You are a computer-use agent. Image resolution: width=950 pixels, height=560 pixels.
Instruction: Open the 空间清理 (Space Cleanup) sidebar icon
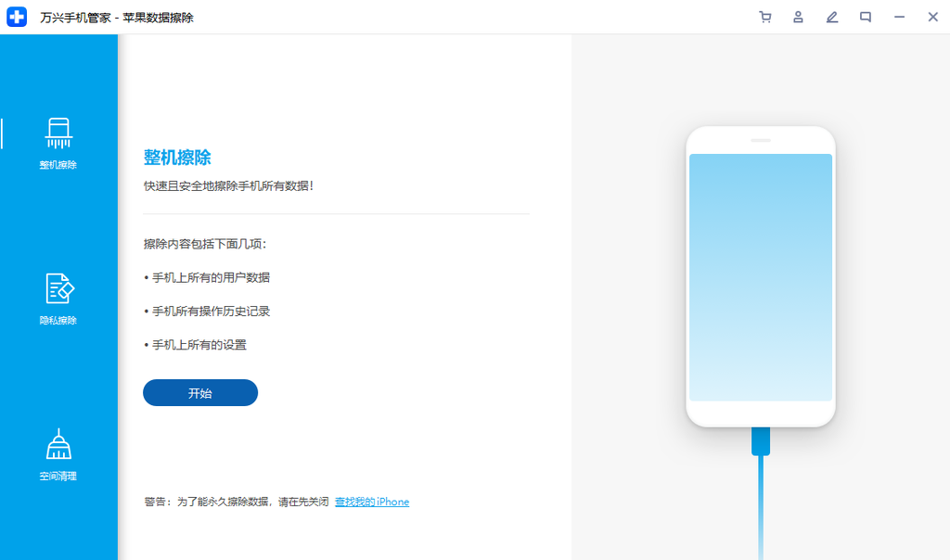pyautogui.click(x=58, y=444)
